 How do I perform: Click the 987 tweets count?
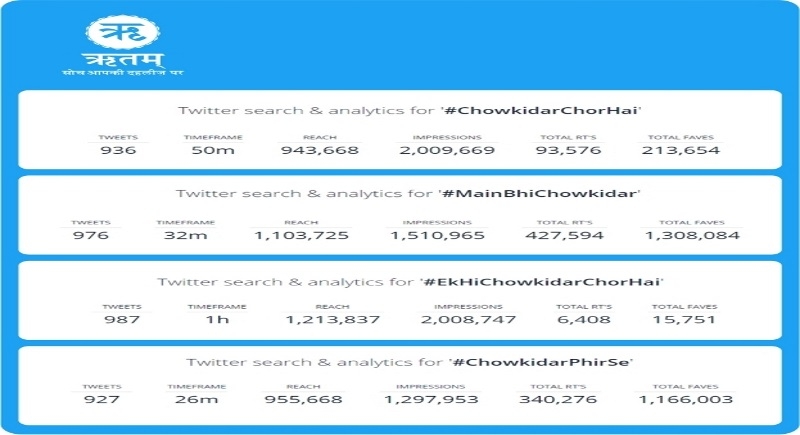pyautogui.click(x=120, y=320)
